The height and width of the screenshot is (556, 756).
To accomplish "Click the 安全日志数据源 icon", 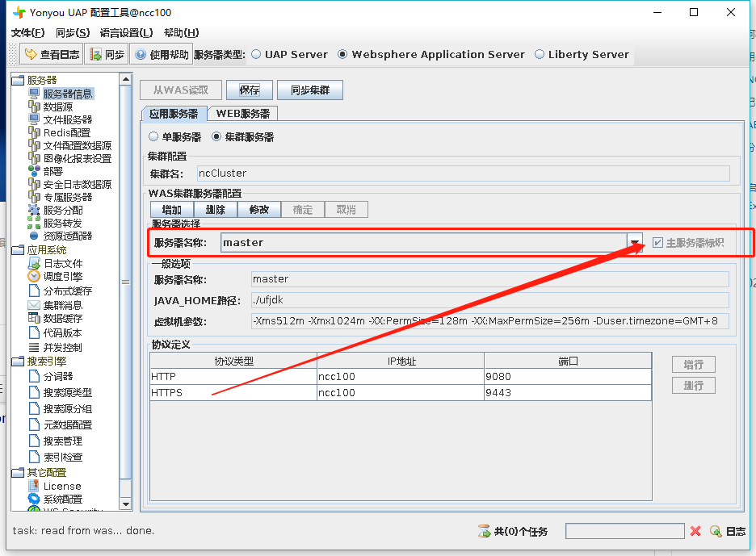I will point(34,184).
